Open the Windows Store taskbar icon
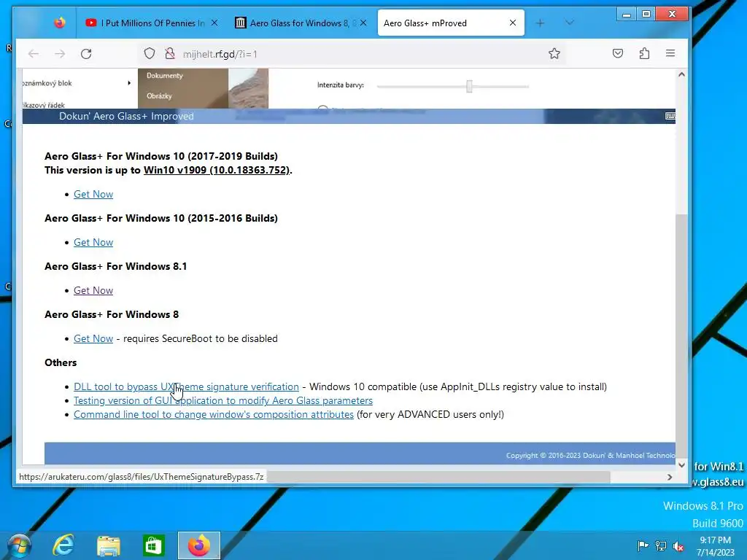Image resolution: width=747 pixels, height=560 pixels. (153, 545)
